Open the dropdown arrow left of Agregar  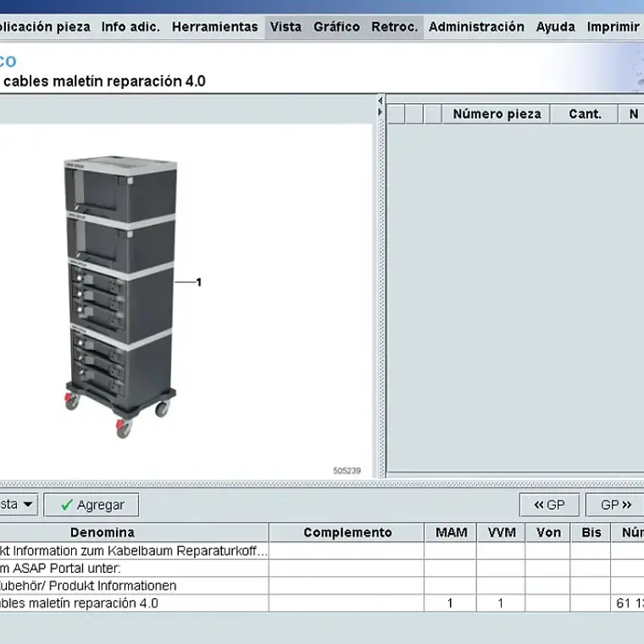click(28, 504)
